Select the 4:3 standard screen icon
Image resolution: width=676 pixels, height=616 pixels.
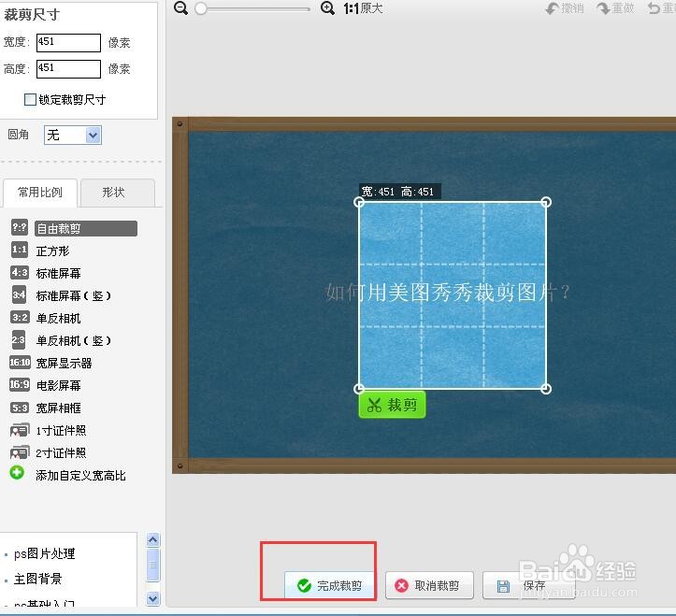pyautogui.click(x=20, y=272)
